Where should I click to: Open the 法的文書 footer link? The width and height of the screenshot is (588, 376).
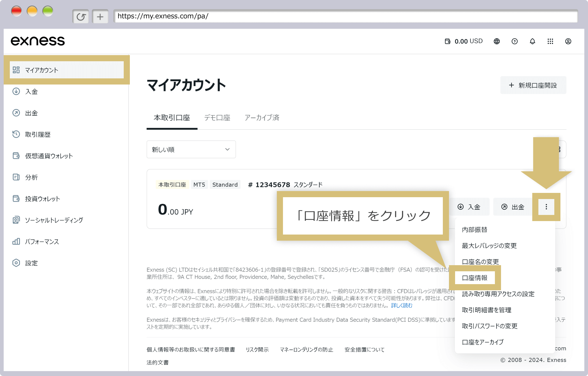point(158,362)
